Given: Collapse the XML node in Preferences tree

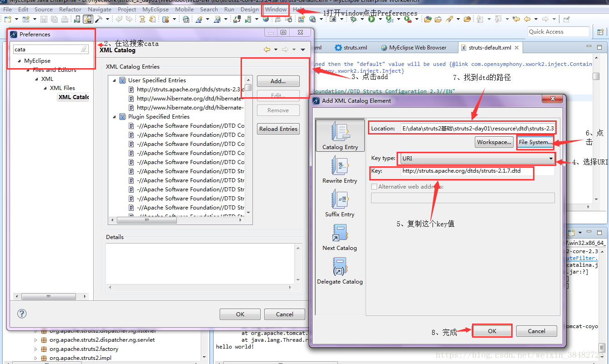Looking at the screenshot, I should (x=36, y=79).
